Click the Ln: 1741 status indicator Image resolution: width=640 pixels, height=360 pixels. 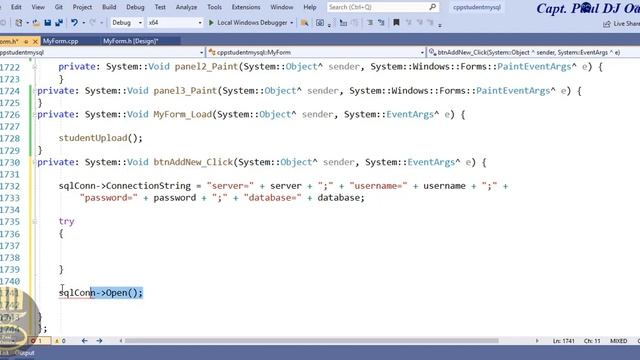(564, 341)
